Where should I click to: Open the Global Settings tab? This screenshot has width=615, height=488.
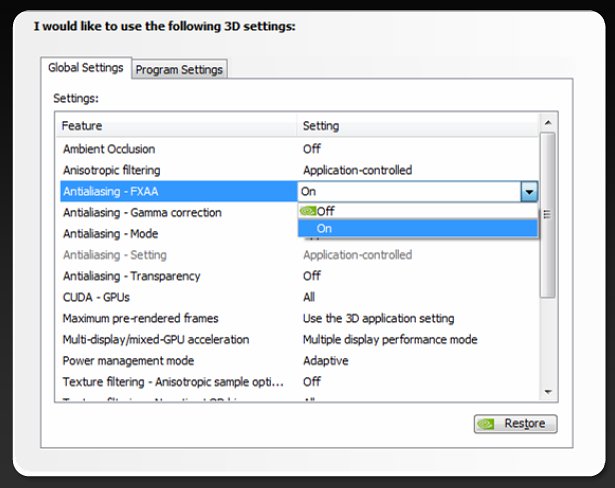click(86, 68)
